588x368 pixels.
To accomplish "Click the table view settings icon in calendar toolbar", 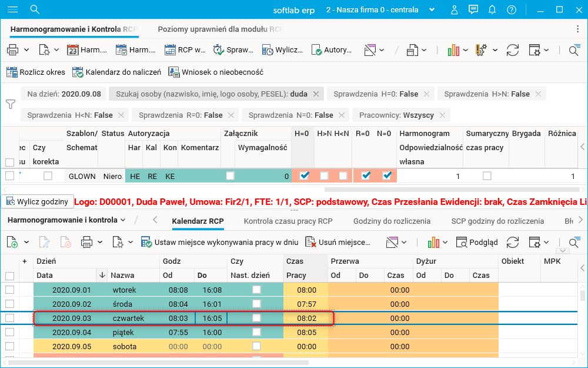I will [x=535, y=242].
